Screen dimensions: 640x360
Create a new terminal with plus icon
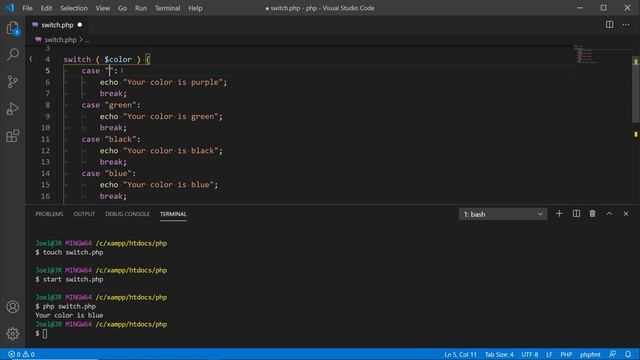coord(559,213)
